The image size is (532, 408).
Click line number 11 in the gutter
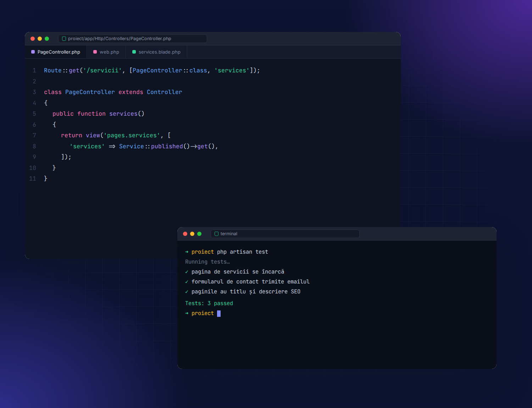[33, 178]
